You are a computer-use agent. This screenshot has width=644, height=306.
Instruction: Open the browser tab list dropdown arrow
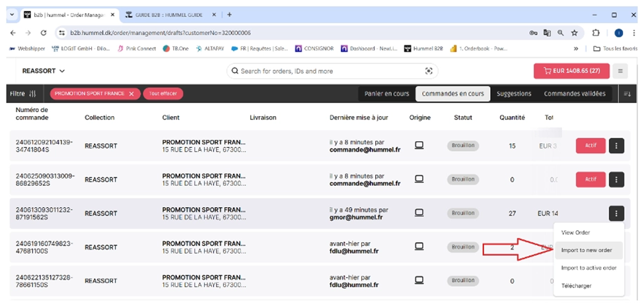point(12,15)
